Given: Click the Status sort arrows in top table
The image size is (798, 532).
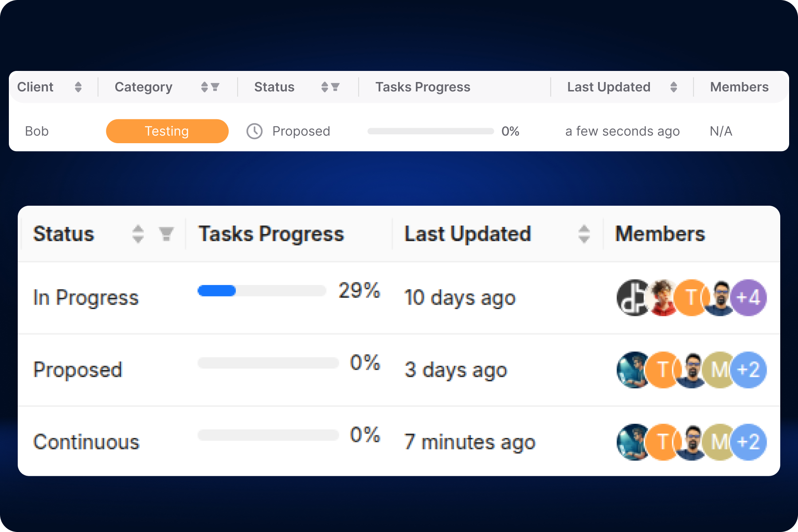Looking at the screenshot, I should (323, 87).
